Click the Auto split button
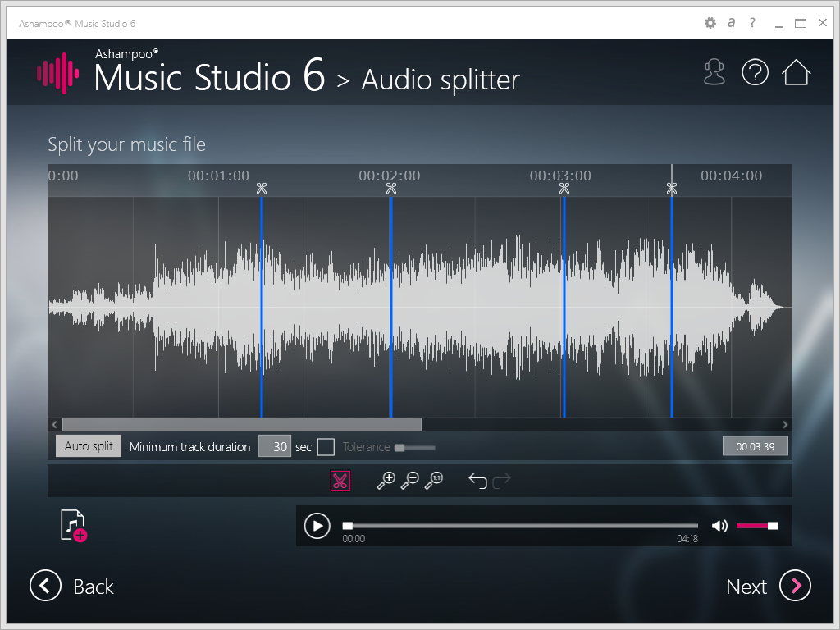This screenshot has width=840, height=630. click(89, 446)
